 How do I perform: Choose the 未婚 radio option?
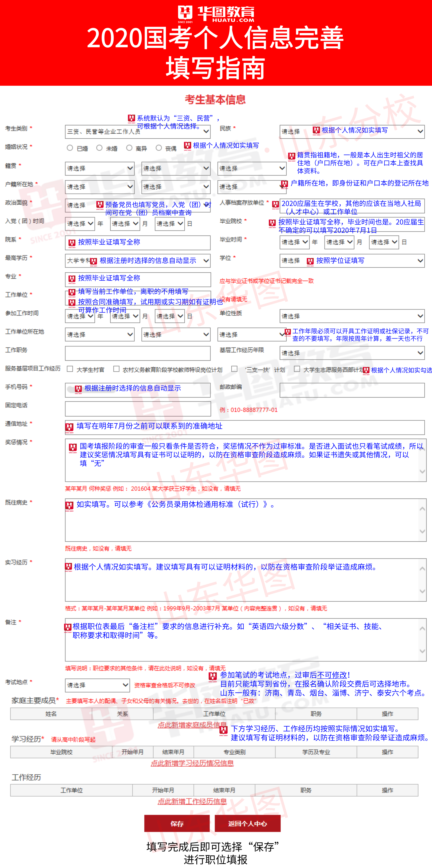99,148
